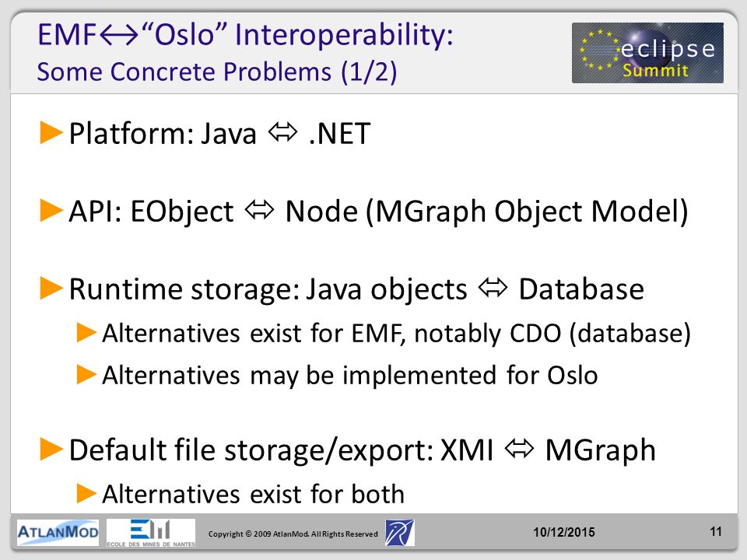Click the subtitle 'Some Concrete Problems (1/2)'

[217, 72]
